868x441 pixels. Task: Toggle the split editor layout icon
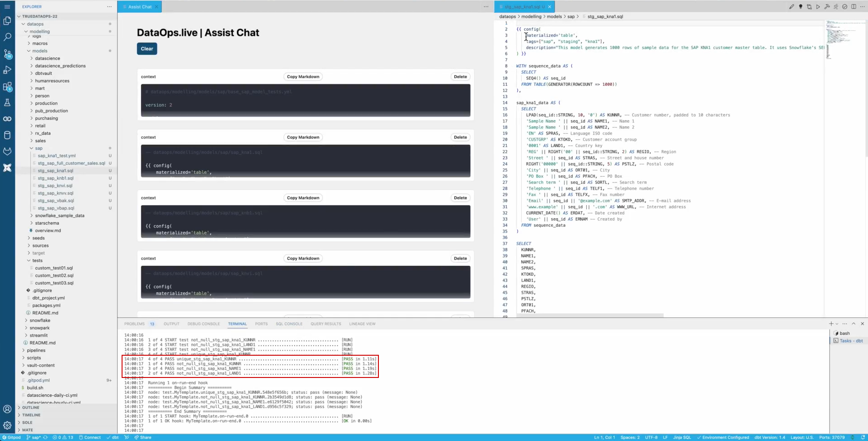(854, 6)
